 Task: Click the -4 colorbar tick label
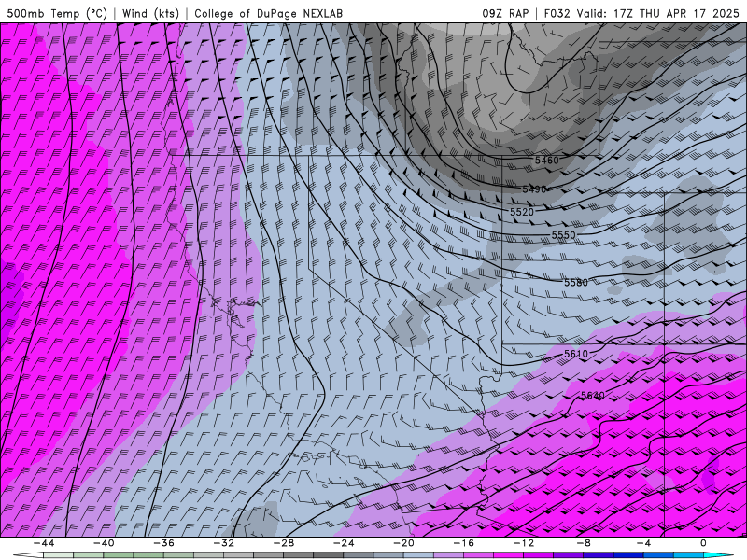coord(644,543)
